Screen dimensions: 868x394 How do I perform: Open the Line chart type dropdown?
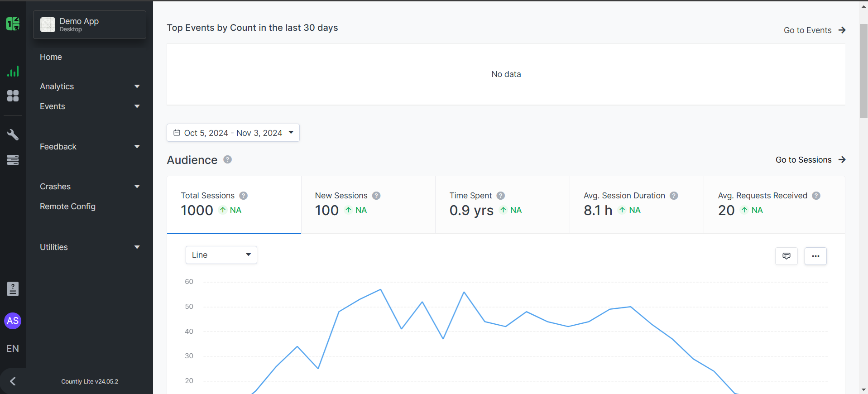[x=221, y=255]
